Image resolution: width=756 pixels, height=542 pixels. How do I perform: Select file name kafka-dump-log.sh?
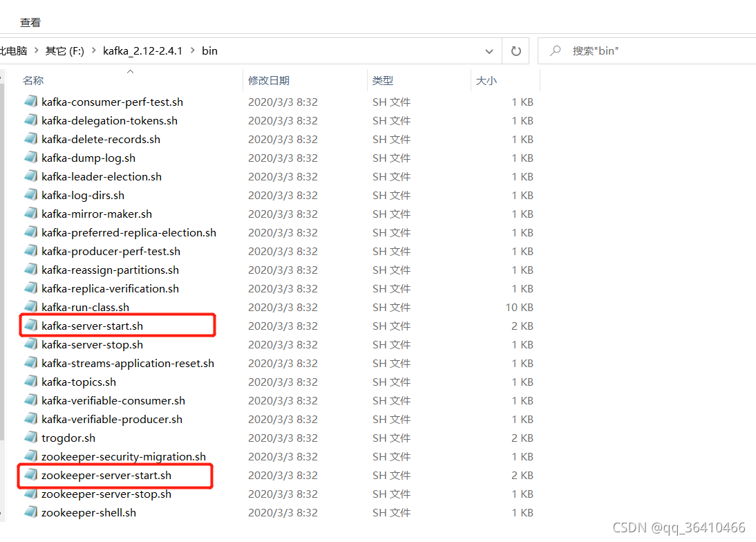coord(88,158)
